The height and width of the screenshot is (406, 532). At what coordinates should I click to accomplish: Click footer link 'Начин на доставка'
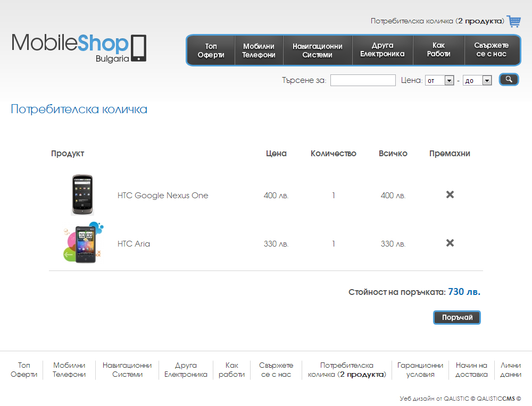(471, 370)
